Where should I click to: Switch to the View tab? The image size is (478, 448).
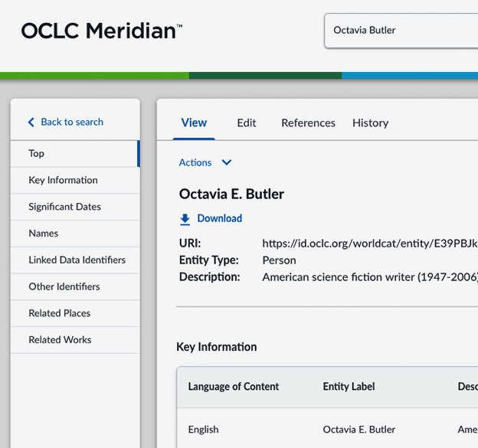194,123
